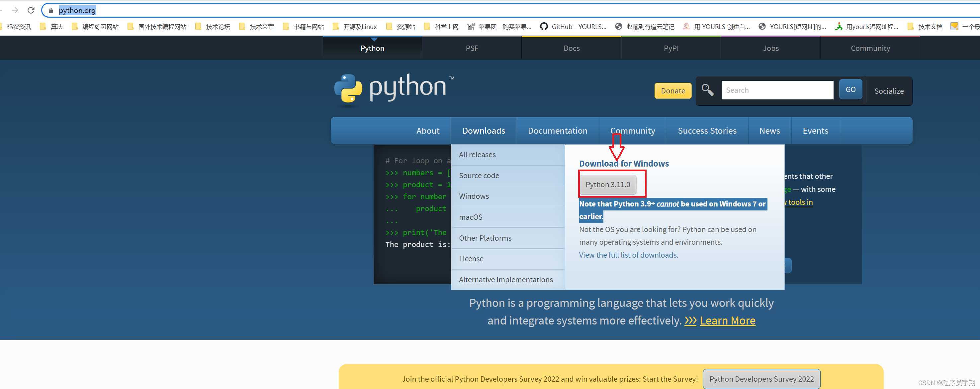
Task: Open the 书籍与网站 bookmark folder
Action: coord(303,27)
